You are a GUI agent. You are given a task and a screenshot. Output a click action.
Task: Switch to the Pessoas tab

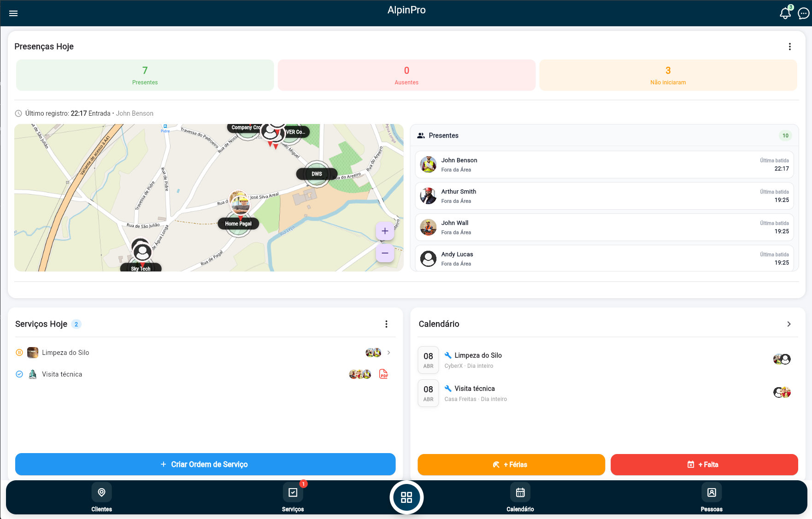711,498
